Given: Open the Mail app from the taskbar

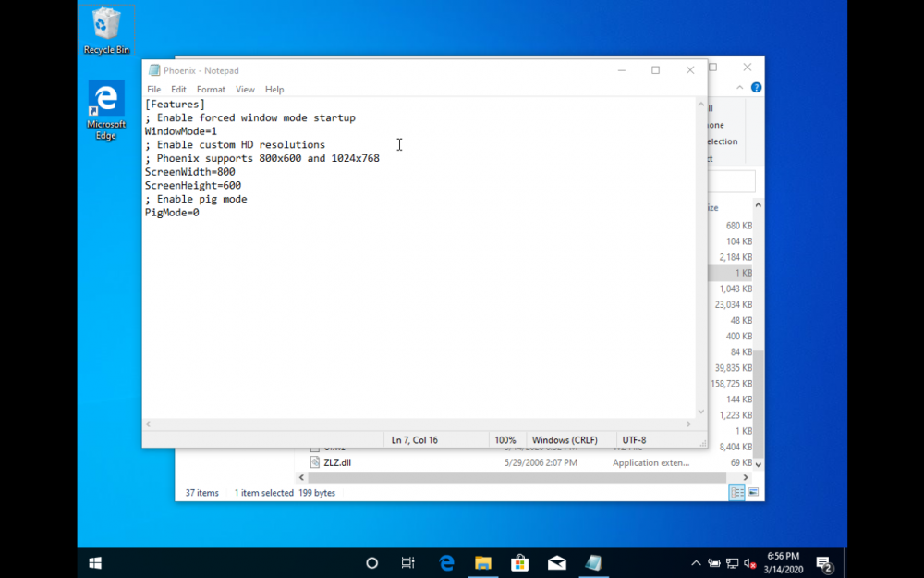Looking at the screenshot, I should click(x=556, y=562).
